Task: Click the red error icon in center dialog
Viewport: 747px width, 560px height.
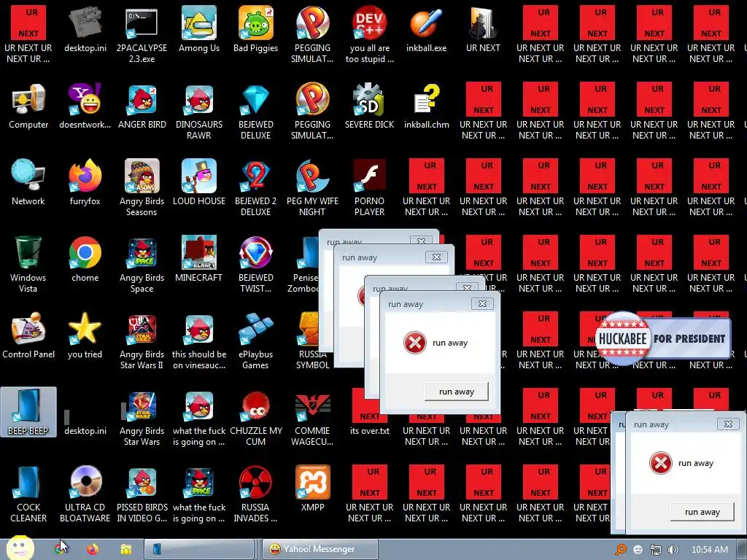Action: pos(415,343)
